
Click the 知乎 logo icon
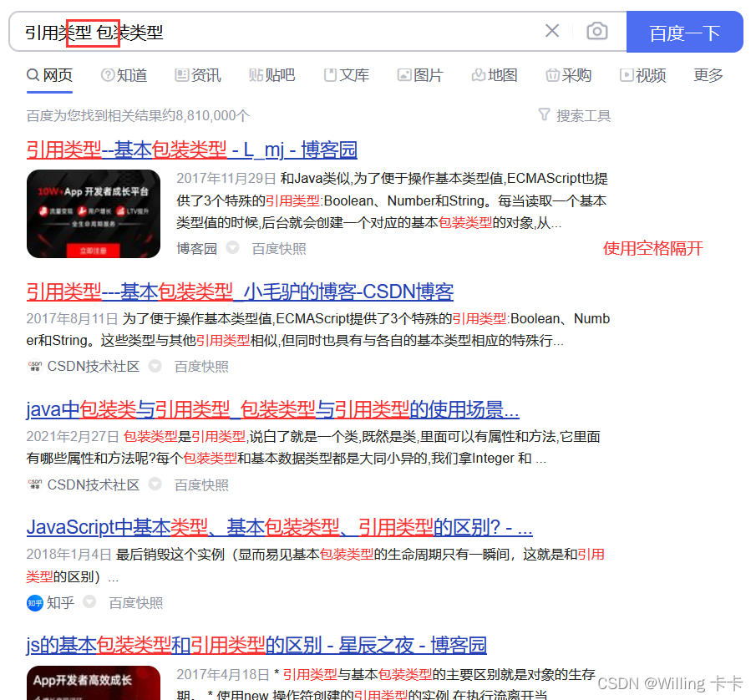(x=35, y=602)
